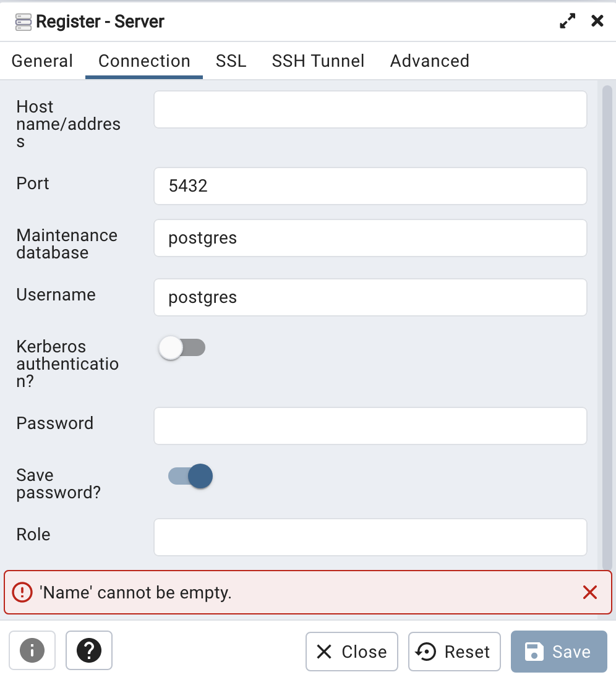616x680 pixels.
Task: Select the Advanced tab
Action: click(429, 61)
